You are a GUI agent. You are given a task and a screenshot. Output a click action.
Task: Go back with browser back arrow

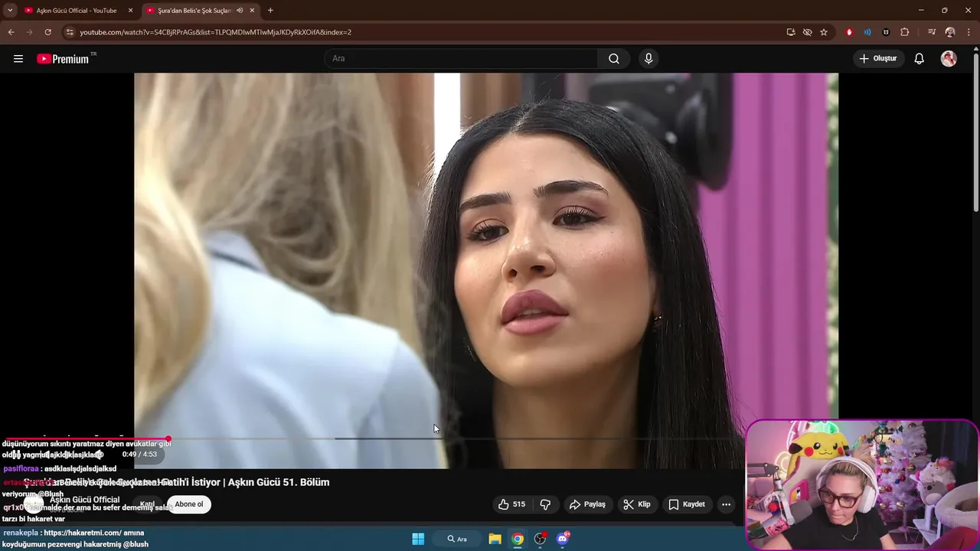point(11,32)
